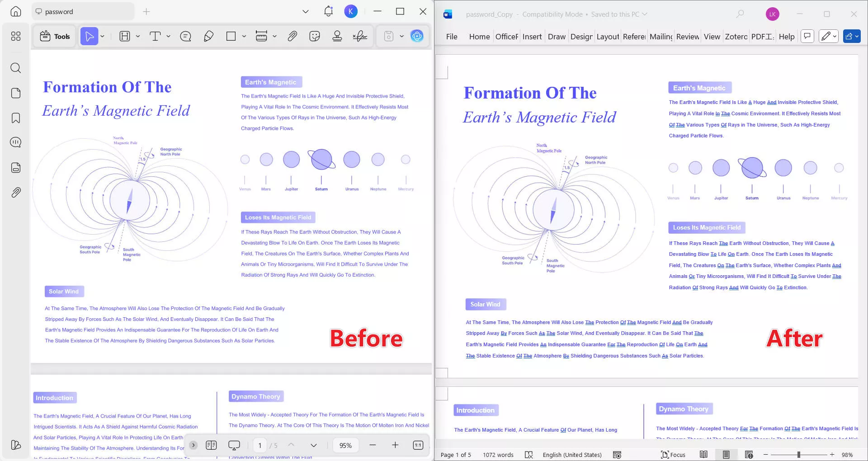Open the bookmarks panel in the sidebar

16,118
